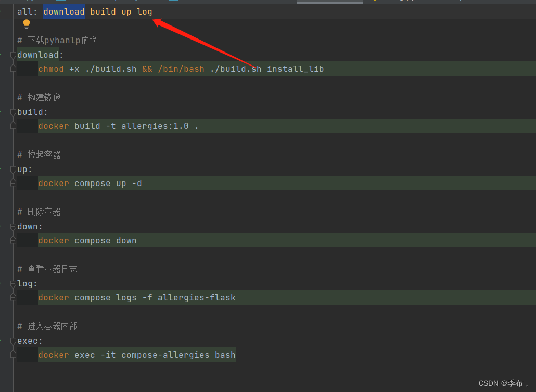Viewport: 536px width, 392px height.
Task: Click the highlighted download dependency in the all rule
Action: (x=63, y=11)
